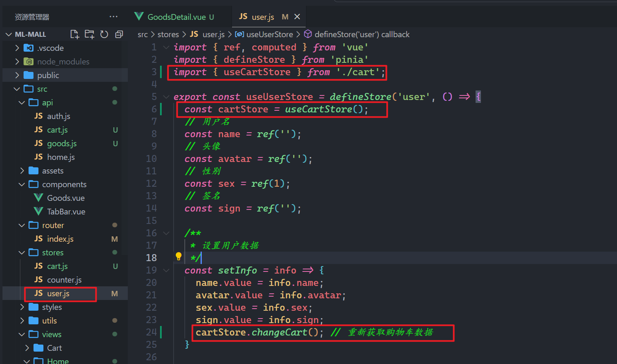Screen dimensions: 617x364
Task: Fold the setInfo function at line 19
Action: (x=166, y=270)
